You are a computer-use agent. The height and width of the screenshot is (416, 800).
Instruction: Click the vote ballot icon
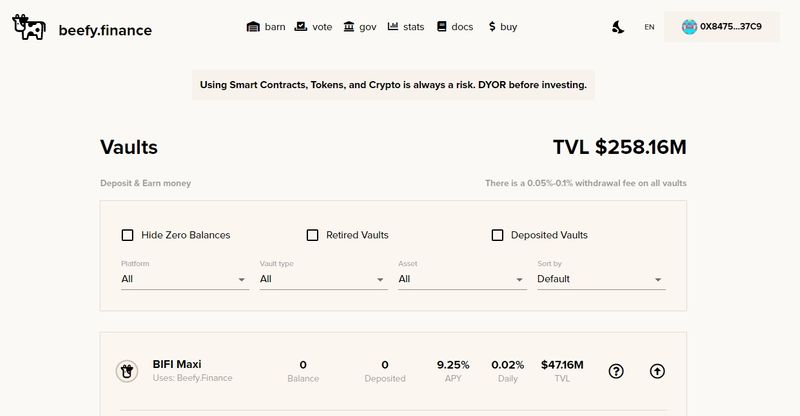click(301, 27)
